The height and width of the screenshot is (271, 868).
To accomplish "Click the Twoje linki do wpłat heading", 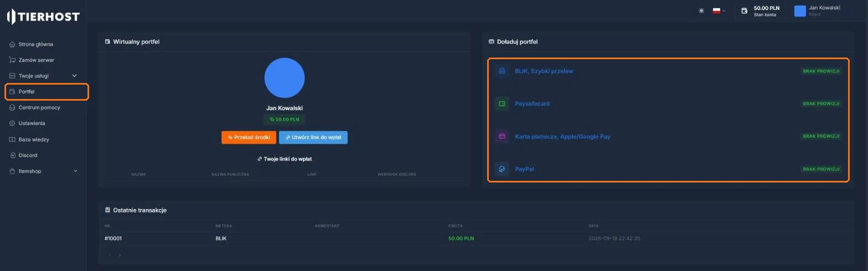I will coord(288,159).
